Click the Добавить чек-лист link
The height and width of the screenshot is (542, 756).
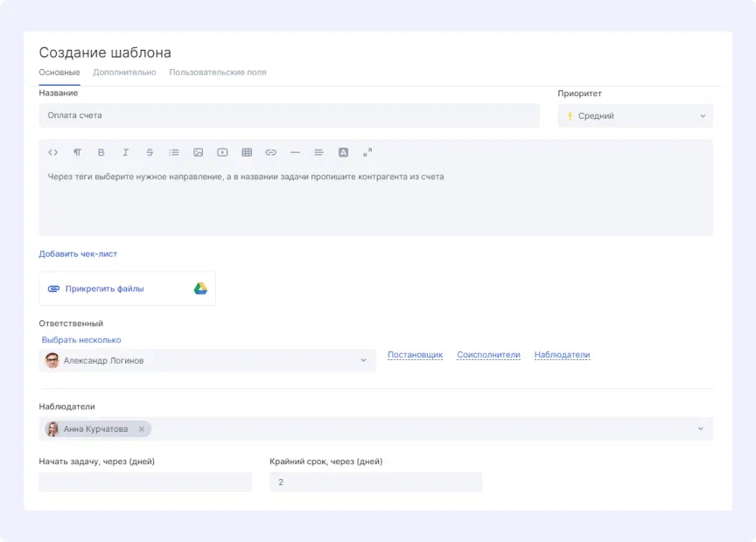click(78, 254)
